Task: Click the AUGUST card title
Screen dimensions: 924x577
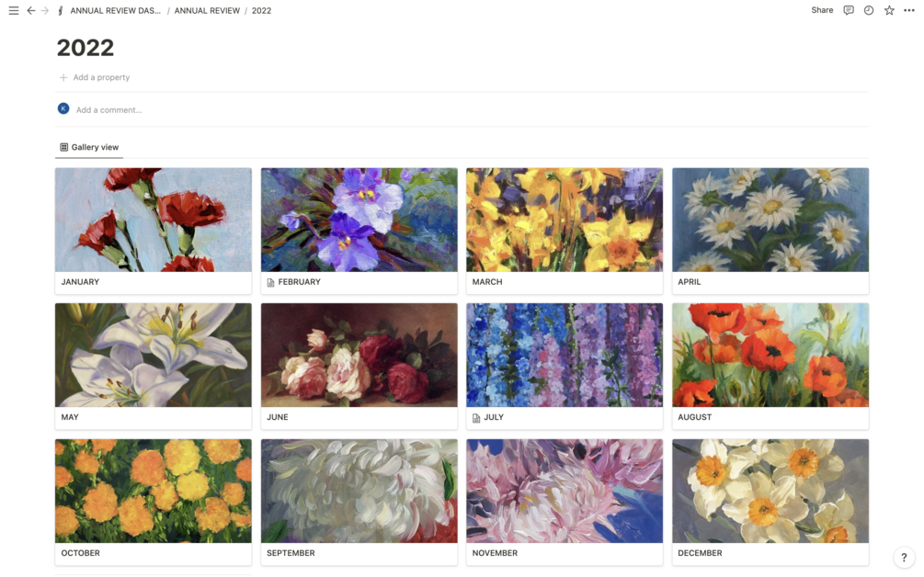Action: pyautogui.click(x=695, y=417)
